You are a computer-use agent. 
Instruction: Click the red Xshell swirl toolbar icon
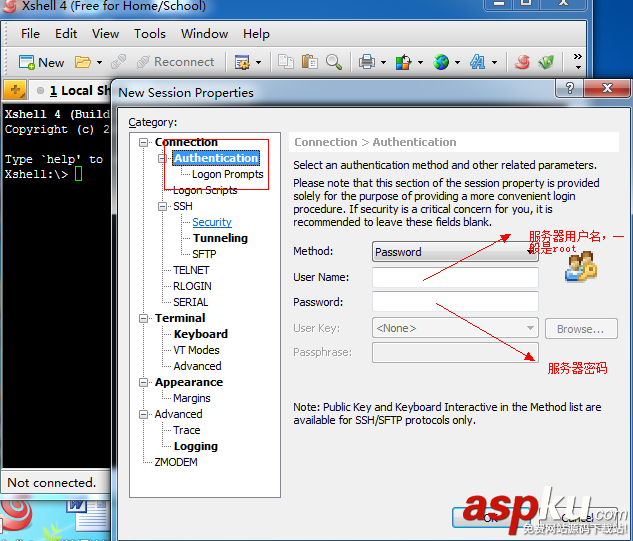point(522,62)
